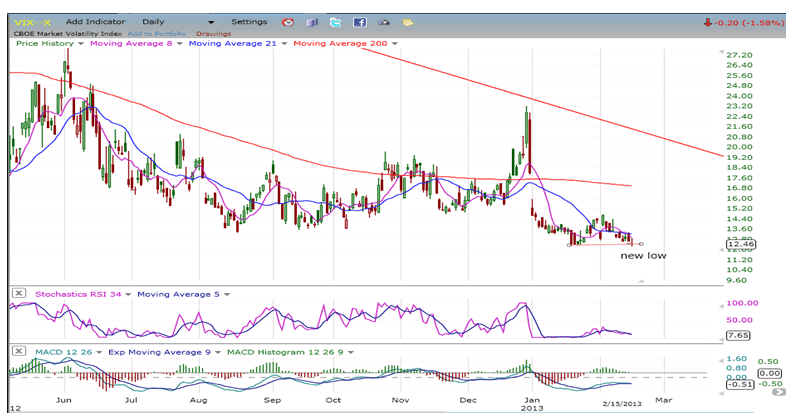This screenshot has height=420, width=801.
Task: Click the 12.46 current price marker
Action: click(740, 243)
